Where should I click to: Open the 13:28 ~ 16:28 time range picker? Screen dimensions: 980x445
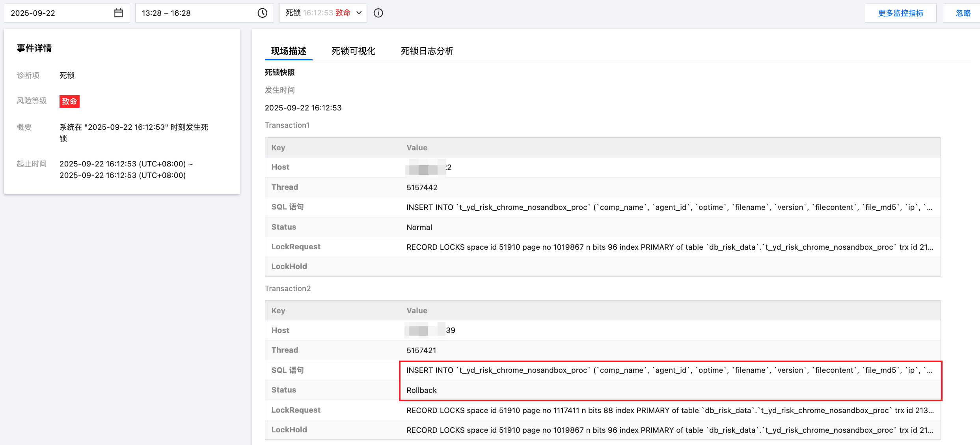[x=197, y=13]
